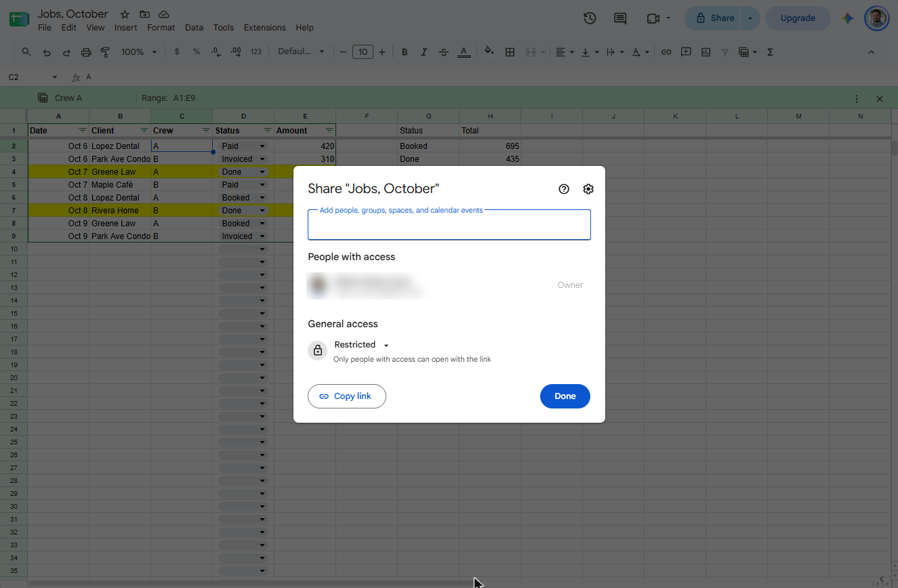Open sharing help in the dialog
This screenshot has width=898, height=588.
pos(564,189)
